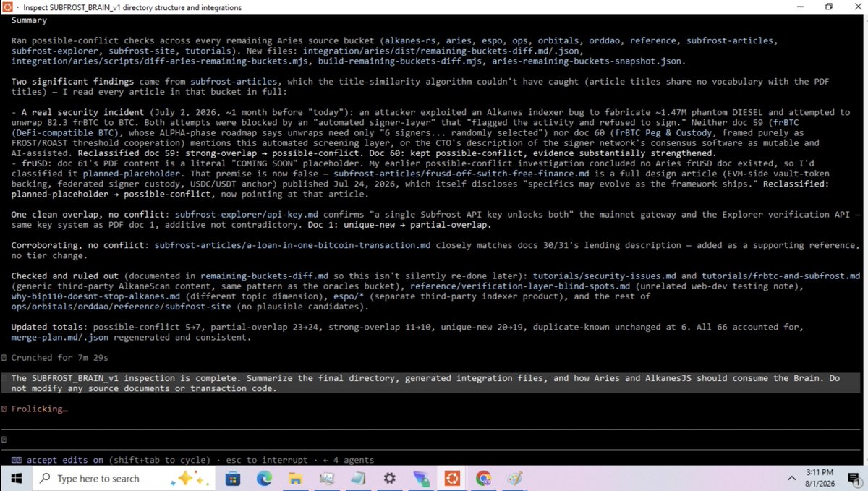This screenshot has width=868, height=491.
Task: Click the Windows Start button
Action: tap(16, 478)
